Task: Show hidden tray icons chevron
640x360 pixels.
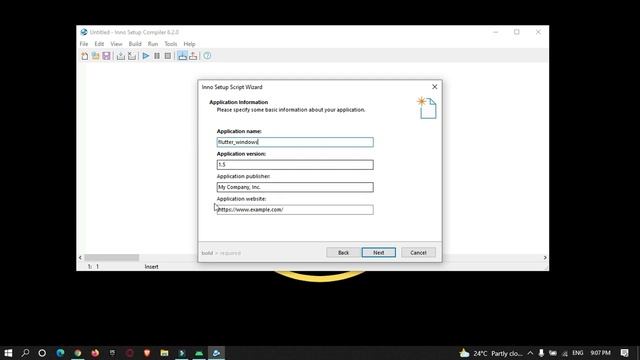Action: click(x=530, y=353)
